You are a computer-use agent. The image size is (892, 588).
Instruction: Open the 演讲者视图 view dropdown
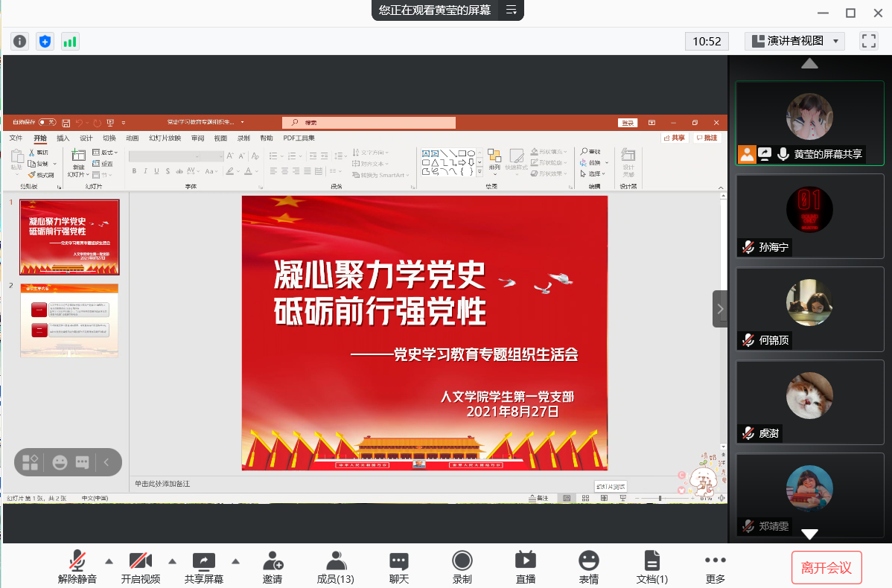click(794, 41)
